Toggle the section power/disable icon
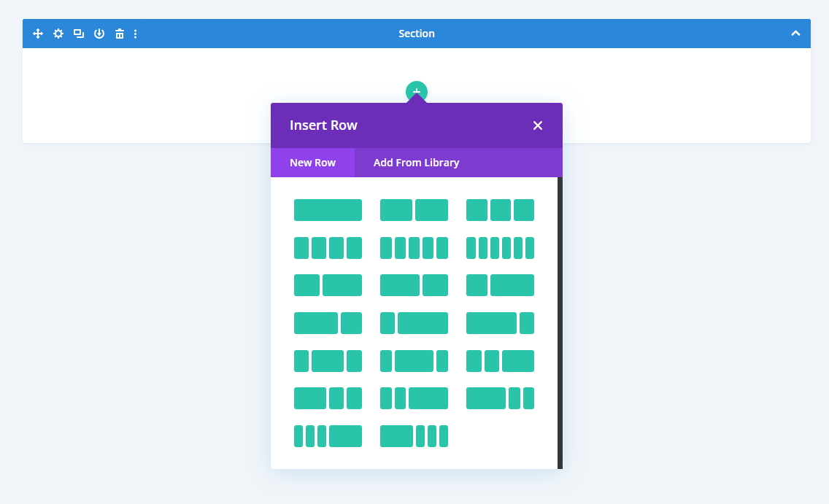 pos(99,34)
